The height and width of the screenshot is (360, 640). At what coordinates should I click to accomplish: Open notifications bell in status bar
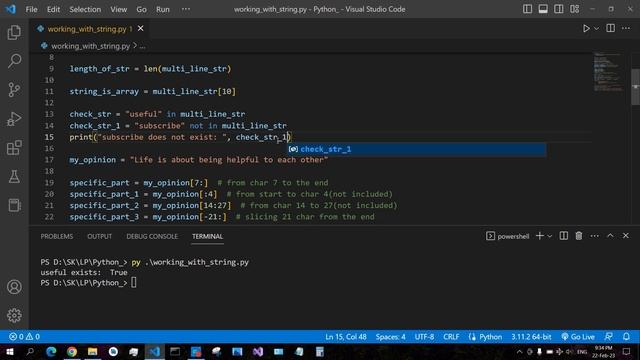pos(626,337)
